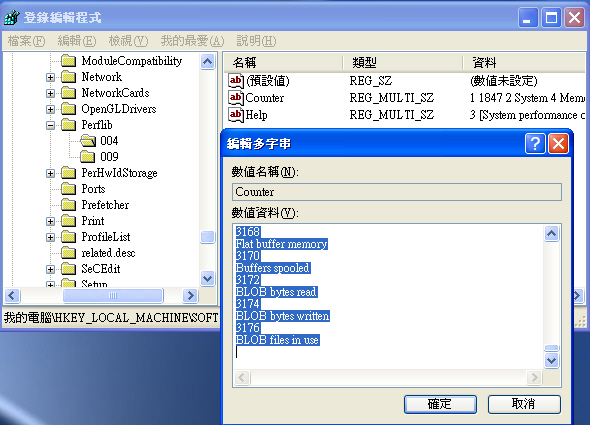Select the SeCEdit folder icon

click(68, 269)
